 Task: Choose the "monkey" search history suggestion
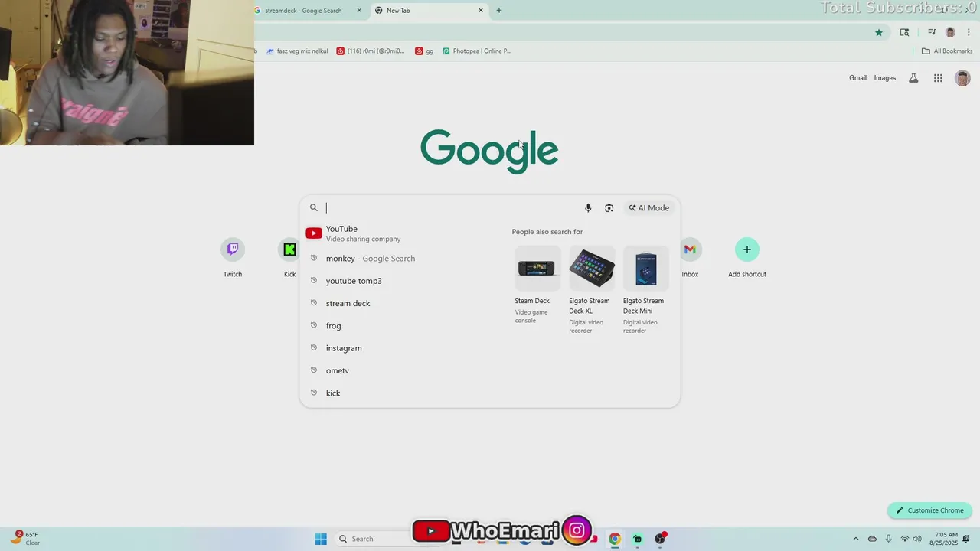(398, 259)
